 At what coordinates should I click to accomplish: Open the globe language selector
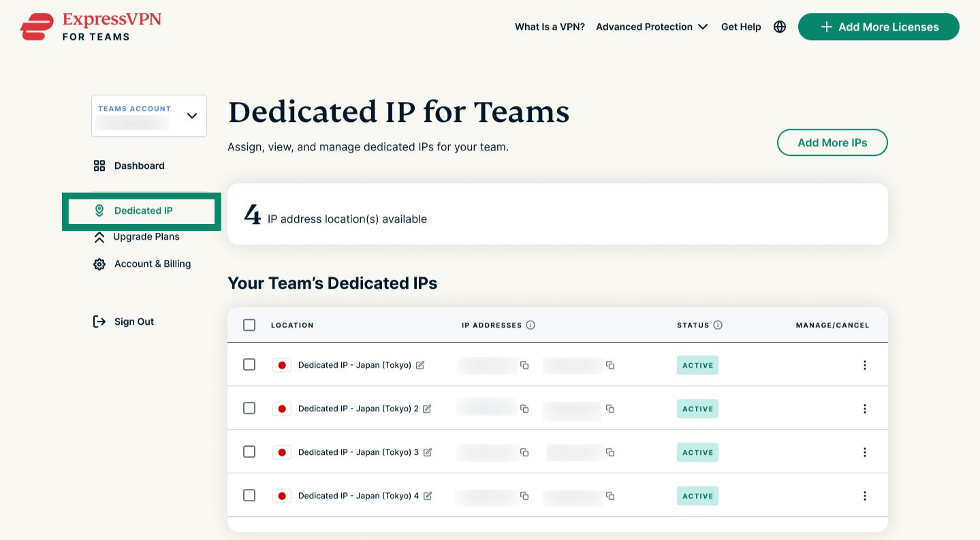pos(780,27)
